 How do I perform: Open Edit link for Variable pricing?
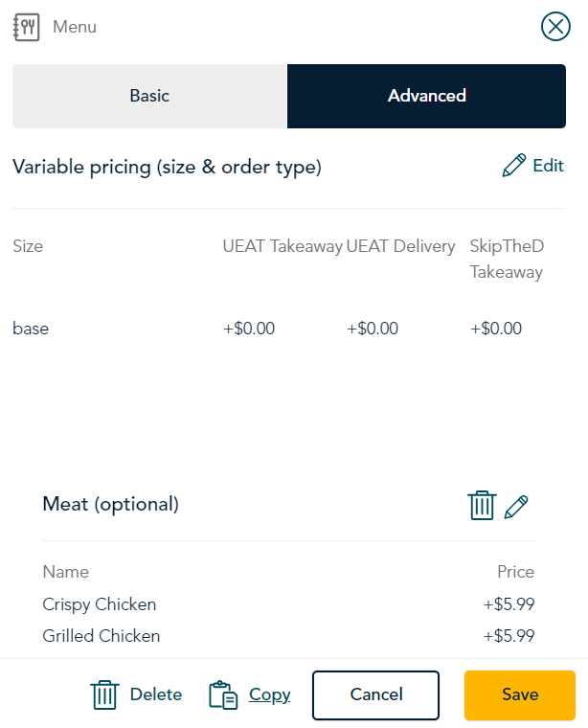pyautogui.click(x=548, y=166)
